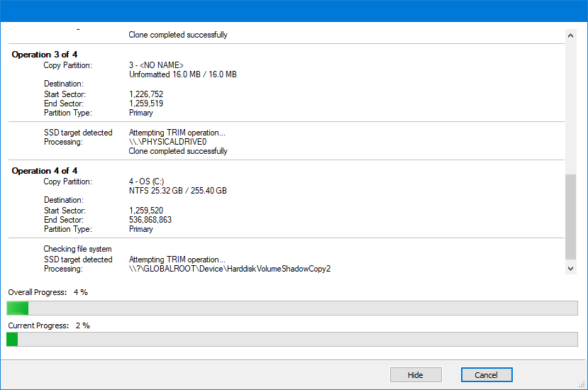Image resolution: width=588 pixels, height=390 pixels.
Task: Click the 'Overall Progress: 4 %' label
Action: point(48,292)
